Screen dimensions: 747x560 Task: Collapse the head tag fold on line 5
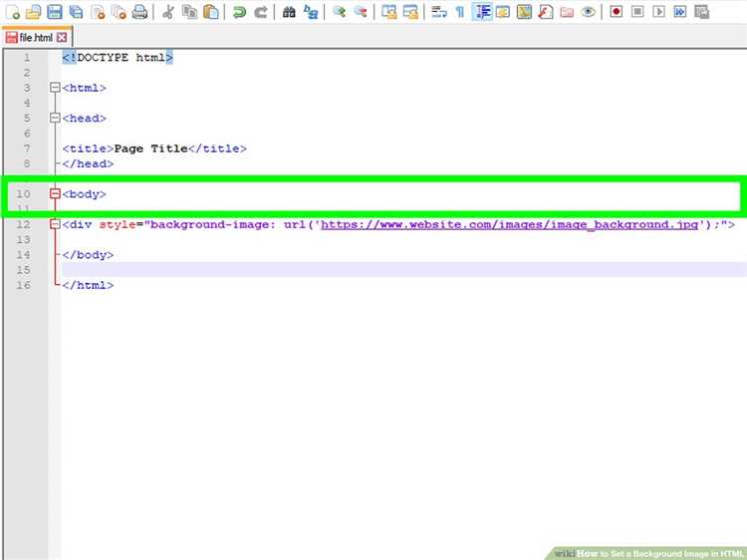pyautogui.click(x=55, y=118)
